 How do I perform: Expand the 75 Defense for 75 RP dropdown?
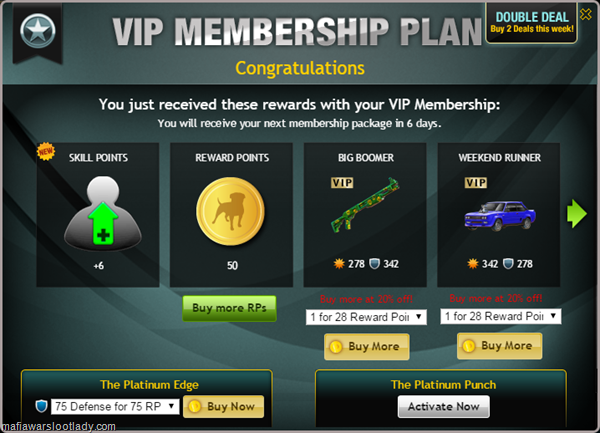click(115, 406)
